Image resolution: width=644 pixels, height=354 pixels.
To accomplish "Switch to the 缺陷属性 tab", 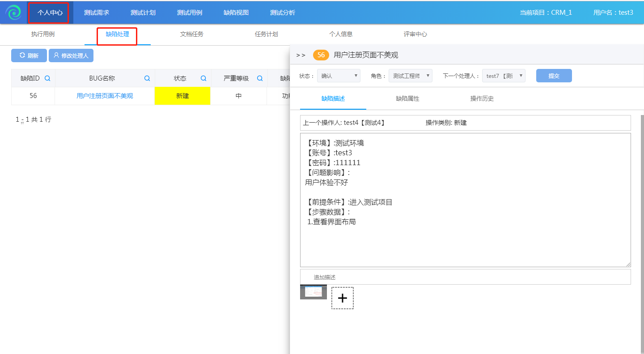I will [407, 98].
